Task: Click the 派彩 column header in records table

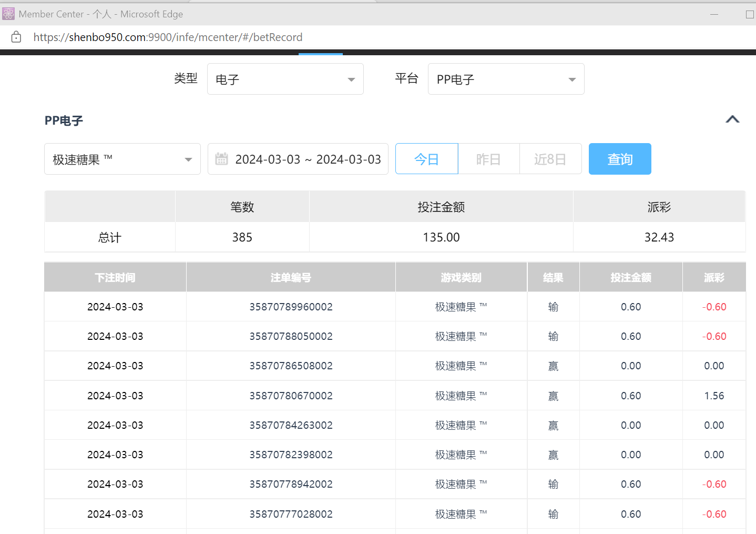Action: coord(713,277)
